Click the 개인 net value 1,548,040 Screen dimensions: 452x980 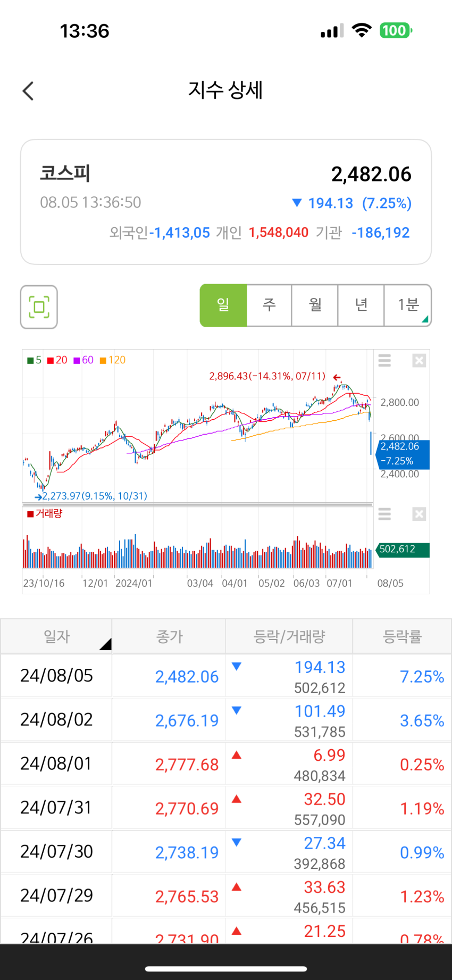279,232
